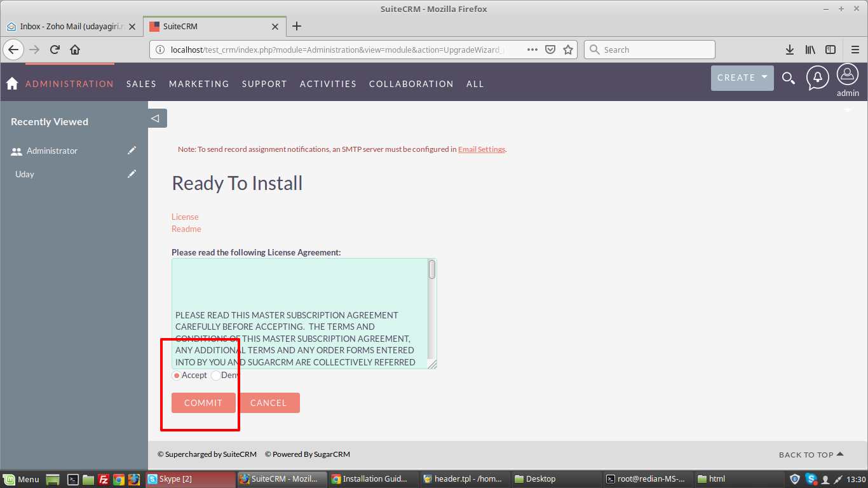Close the Zoho Mail Inbox tab
The image size is (868, 488).
[x=132, y=27]
